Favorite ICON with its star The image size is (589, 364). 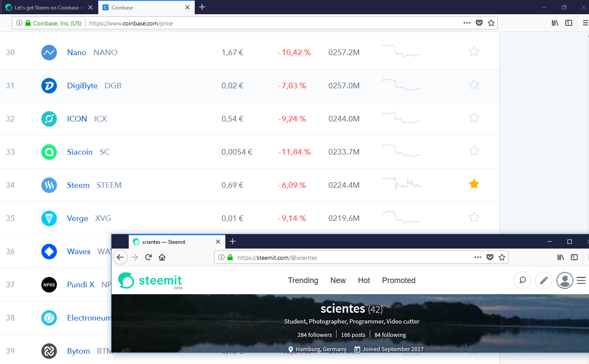pos(474,118)
